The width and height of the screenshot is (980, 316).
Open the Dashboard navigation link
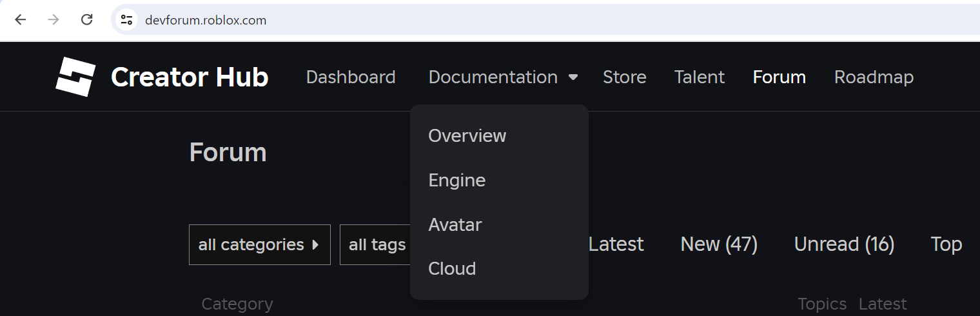tap(351, 77)
